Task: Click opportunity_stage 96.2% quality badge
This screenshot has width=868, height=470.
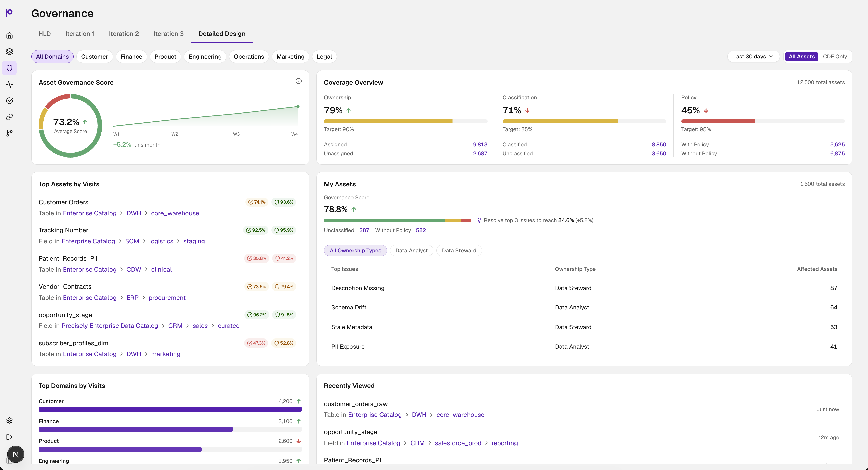Action: (x=256, y=315)
